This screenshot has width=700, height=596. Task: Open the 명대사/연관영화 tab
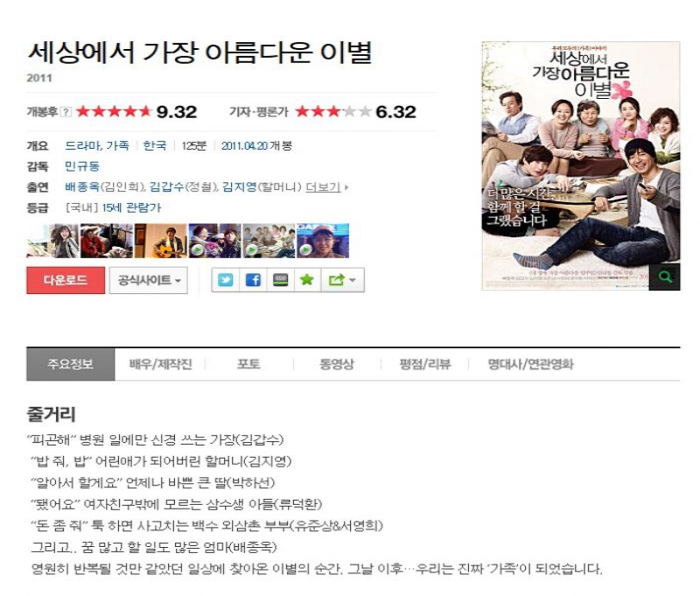(530, 364)
